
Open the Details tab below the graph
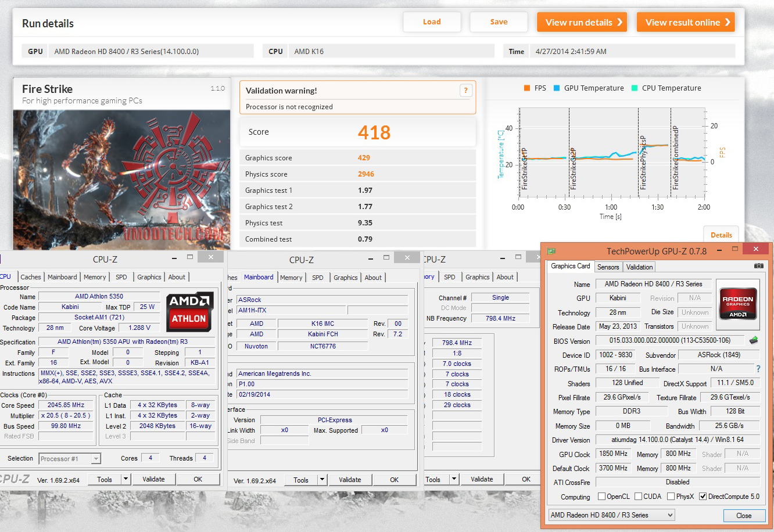point(721,235)
